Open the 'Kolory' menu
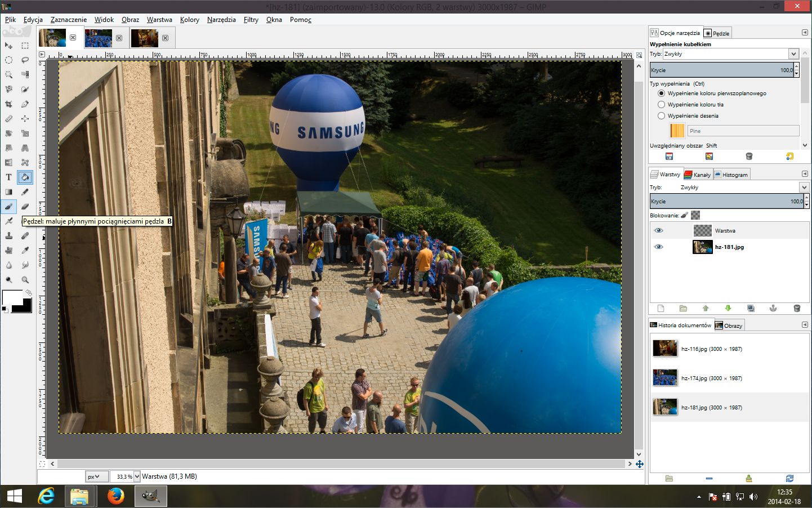 coord(190,20)
